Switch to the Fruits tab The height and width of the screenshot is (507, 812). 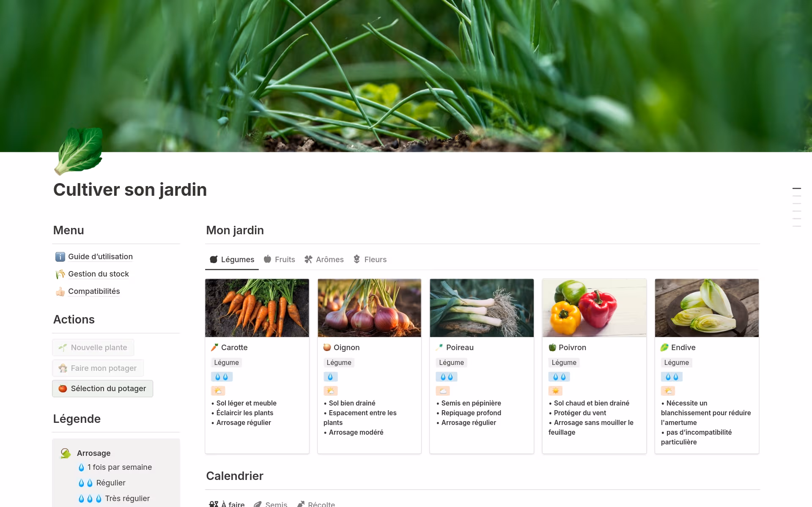pyautogui.click(x=279, y=260)
